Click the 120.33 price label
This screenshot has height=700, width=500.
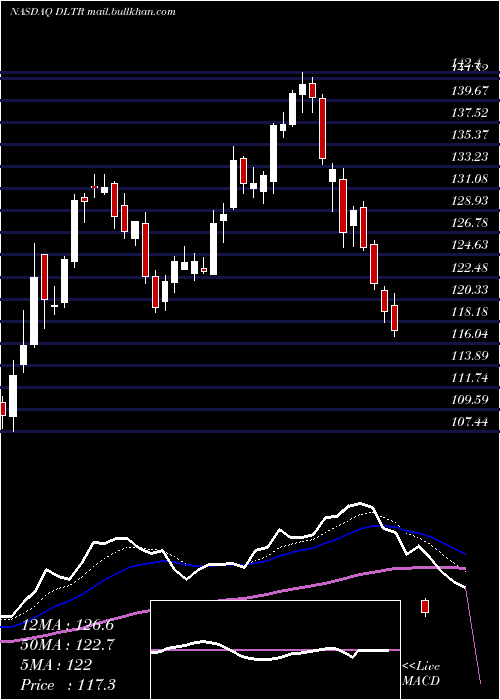(x=468, y=290)
